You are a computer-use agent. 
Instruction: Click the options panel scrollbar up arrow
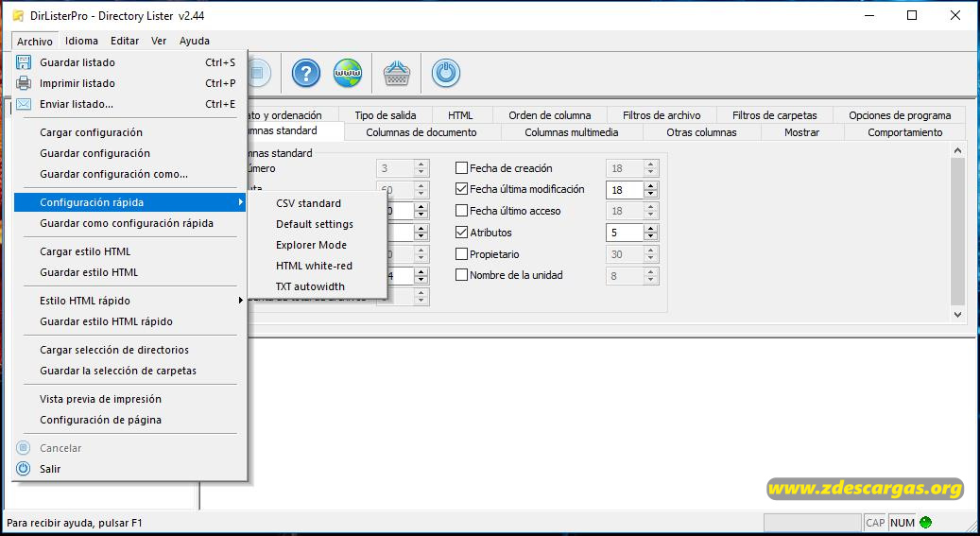point(957,150)
